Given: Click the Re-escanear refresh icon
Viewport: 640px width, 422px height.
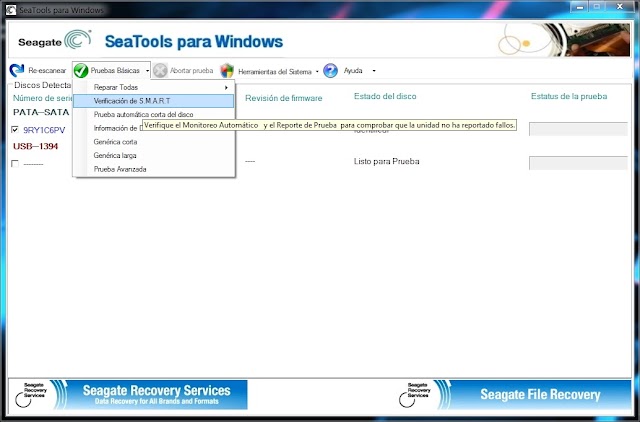Looking at the screenshot, I should [17, 70].
